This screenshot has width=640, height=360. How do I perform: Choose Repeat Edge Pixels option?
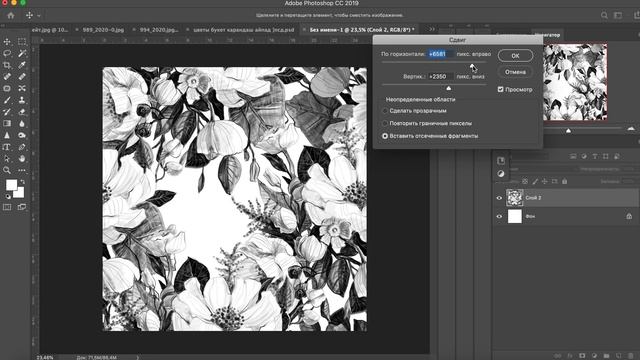[x=385, y=123]
